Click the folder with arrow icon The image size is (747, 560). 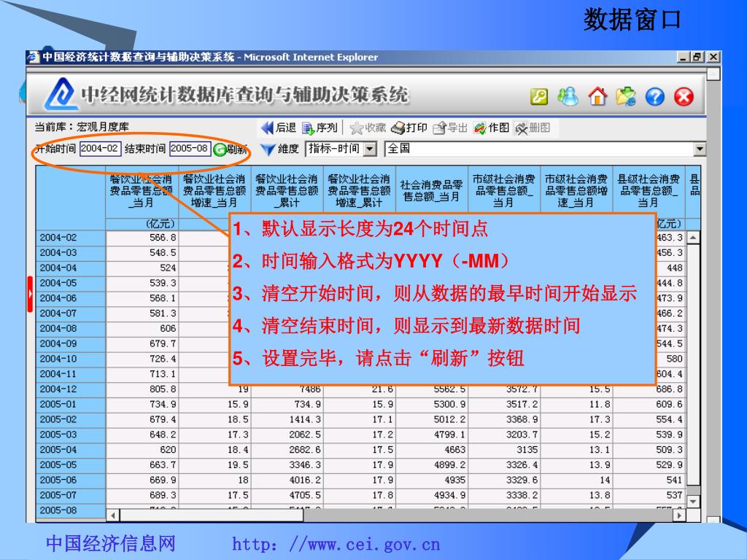point(625,97)
